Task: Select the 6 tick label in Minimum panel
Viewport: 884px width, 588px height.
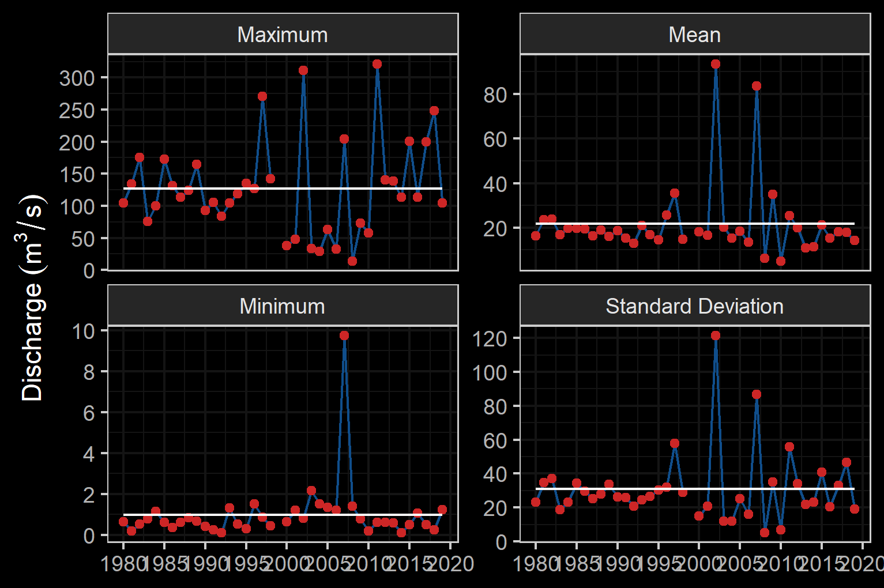Action: tap(89, 413)
